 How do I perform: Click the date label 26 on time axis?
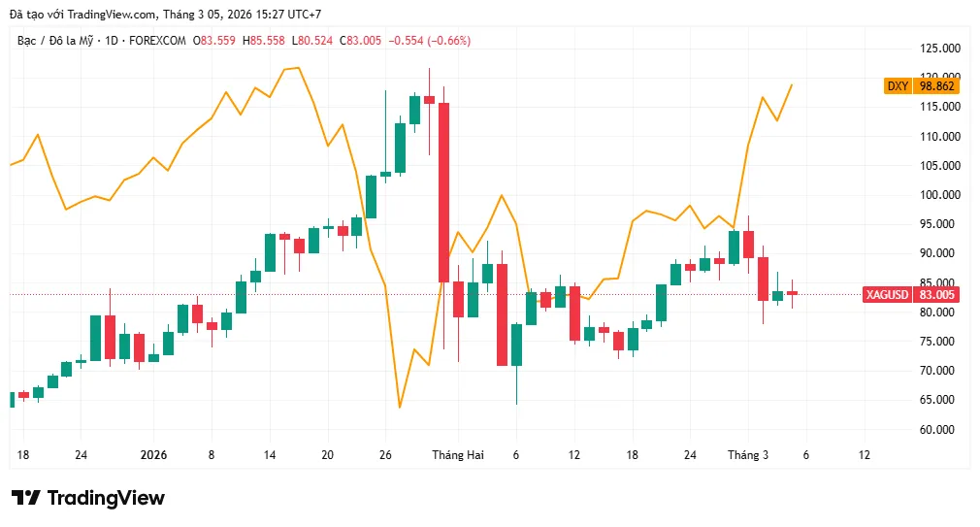tap(385, 455)
